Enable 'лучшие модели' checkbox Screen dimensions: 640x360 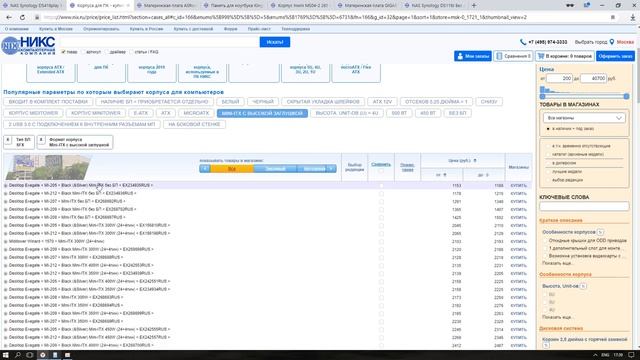548,171
